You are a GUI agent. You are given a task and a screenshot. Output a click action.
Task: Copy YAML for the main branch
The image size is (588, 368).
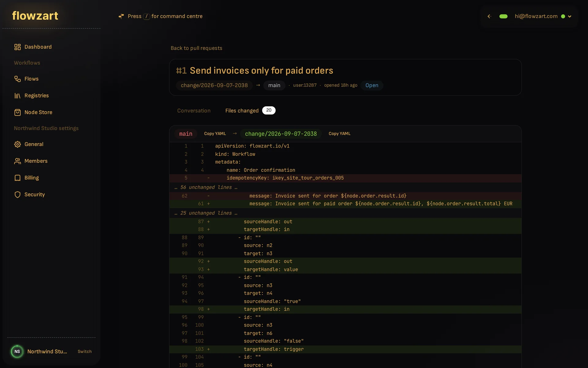point(215,134)
